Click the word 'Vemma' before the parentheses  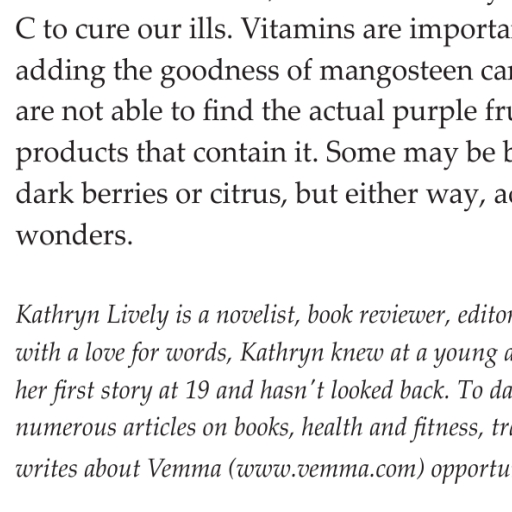(x=184, y=469)
